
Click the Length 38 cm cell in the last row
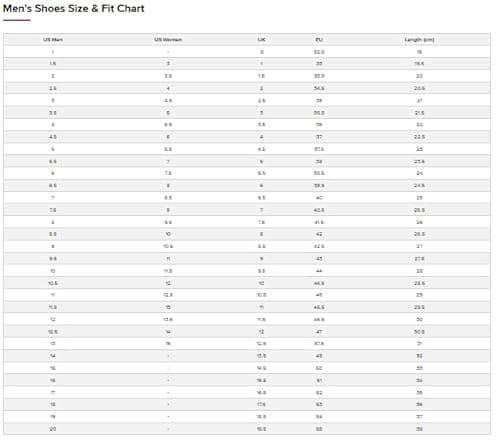(x=419, y=429)
